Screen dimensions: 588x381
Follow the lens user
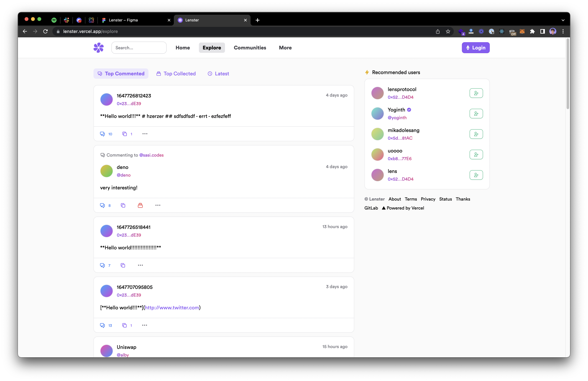coord(476,175)
